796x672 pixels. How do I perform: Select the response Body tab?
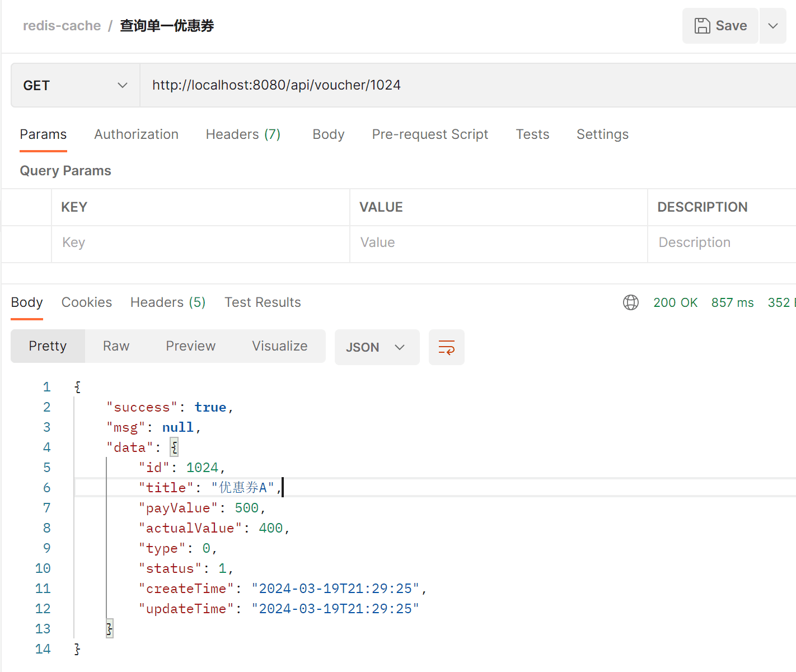coord(27,302)
